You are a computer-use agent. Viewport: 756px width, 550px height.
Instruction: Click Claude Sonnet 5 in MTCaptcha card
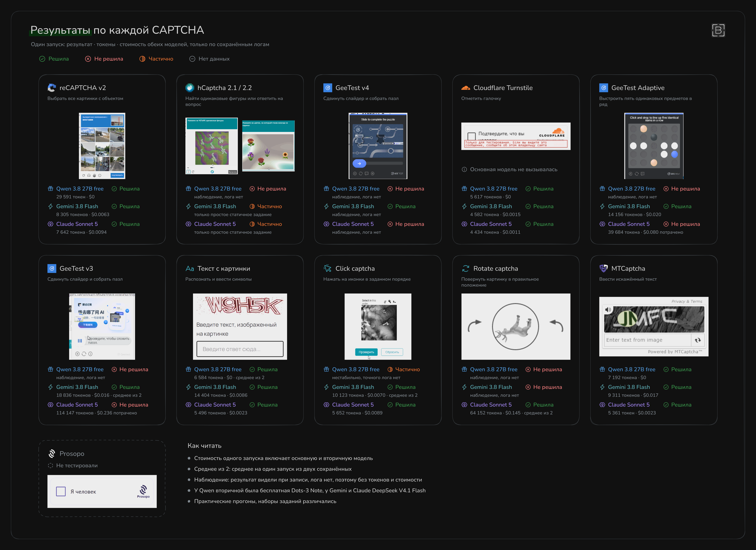[629, 405]
